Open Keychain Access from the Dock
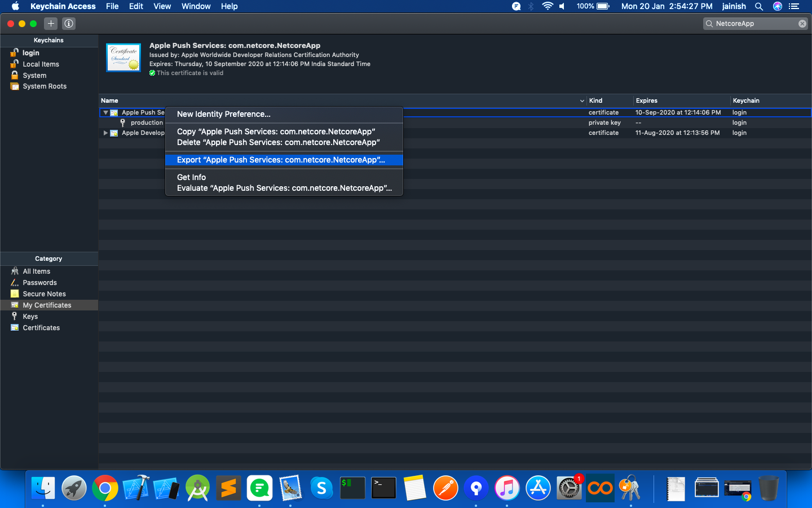This screenshot has height=508, width=812. click(630, 488)
